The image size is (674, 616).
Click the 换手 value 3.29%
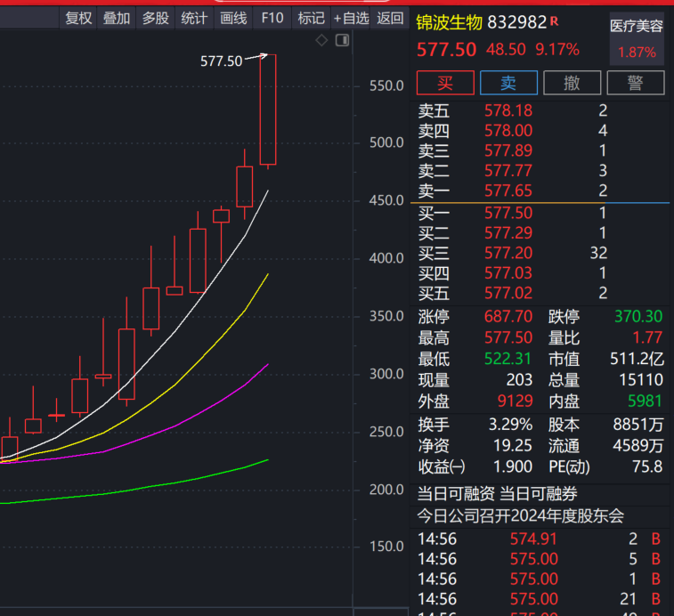pos(511,425)
